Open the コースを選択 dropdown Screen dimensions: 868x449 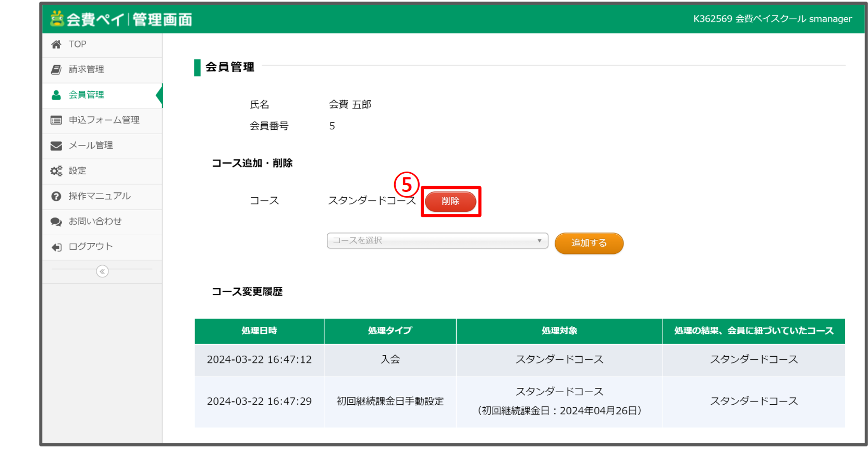click(437, 240)
